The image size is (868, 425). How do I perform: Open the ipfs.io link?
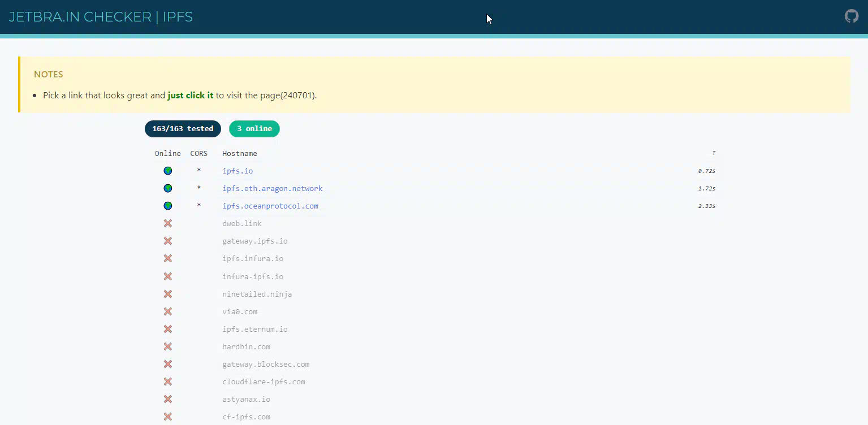(x=237, y=171)
